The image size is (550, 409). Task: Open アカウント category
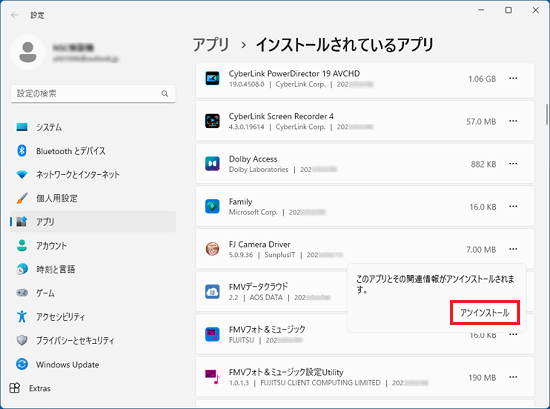[x=93, y=246]
